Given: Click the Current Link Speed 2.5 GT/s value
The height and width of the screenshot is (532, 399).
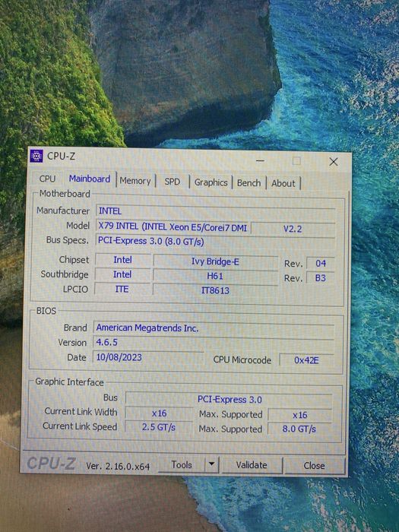Looking at the screenshot, I should click(159, 427).
